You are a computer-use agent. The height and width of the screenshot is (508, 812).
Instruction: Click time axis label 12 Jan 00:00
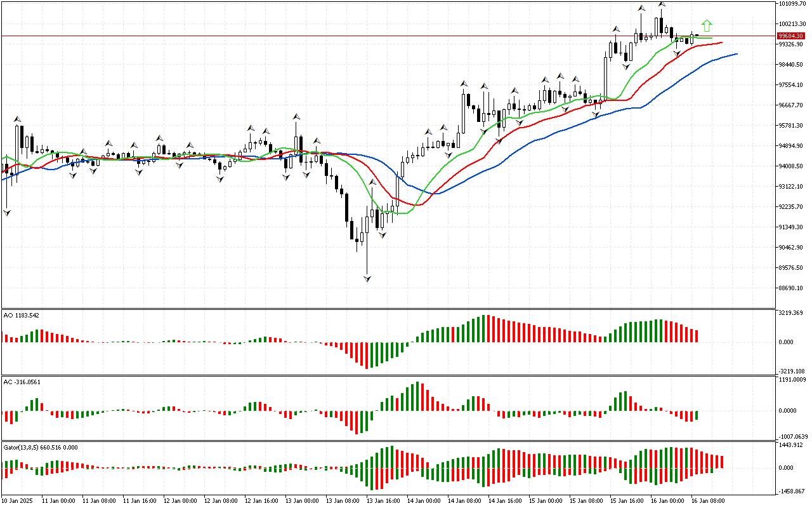[x=180, y=501]
